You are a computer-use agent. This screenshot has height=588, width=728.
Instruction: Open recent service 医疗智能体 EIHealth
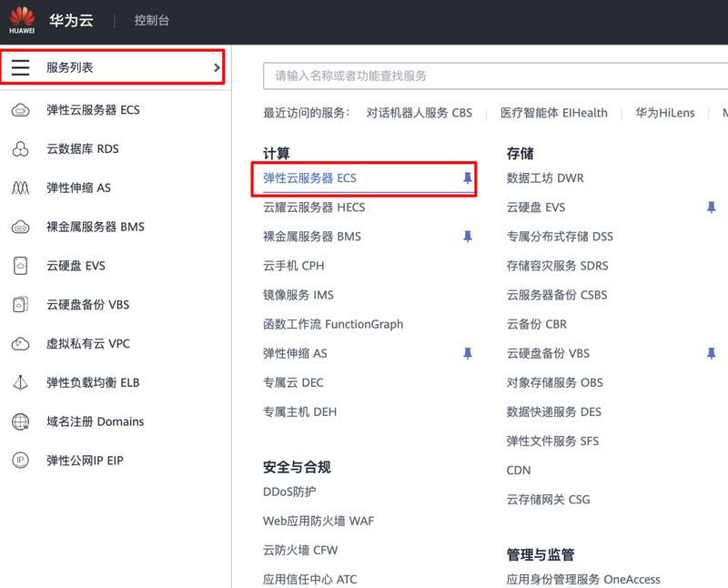click(554, 113)
